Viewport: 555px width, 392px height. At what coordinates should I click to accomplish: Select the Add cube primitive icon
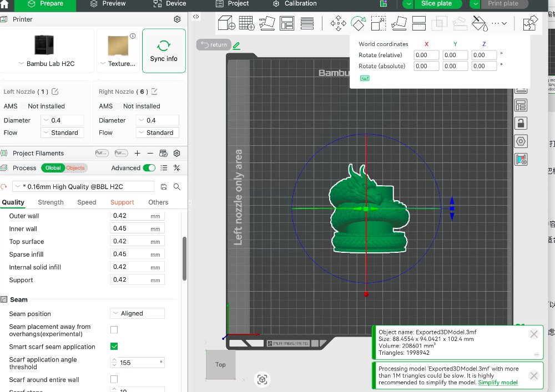click(226, 23)
